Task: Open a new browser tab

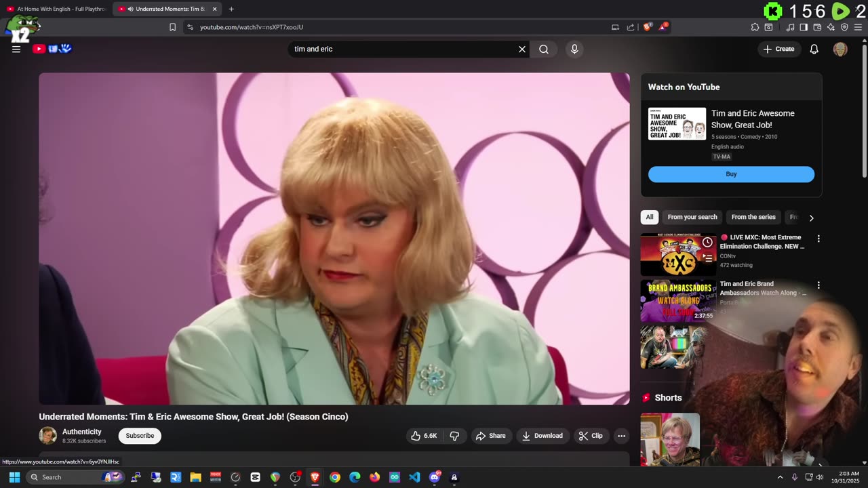Action: click(x=231, y=9)
